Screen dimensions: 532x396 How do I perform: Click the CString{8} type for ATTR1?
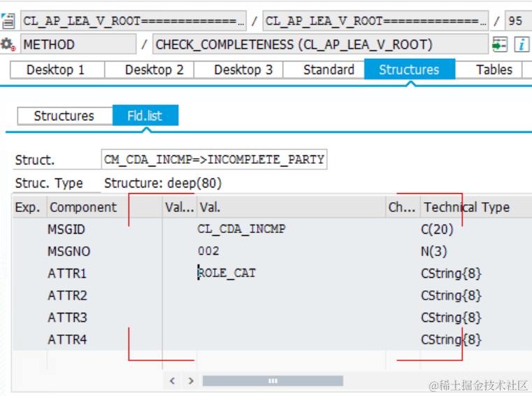(x=451, y=274)
